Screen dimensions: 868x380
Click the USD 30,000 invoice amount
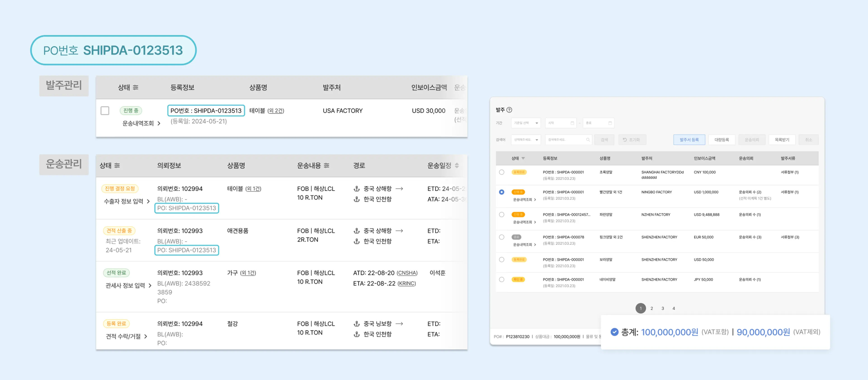pos(429,110)
